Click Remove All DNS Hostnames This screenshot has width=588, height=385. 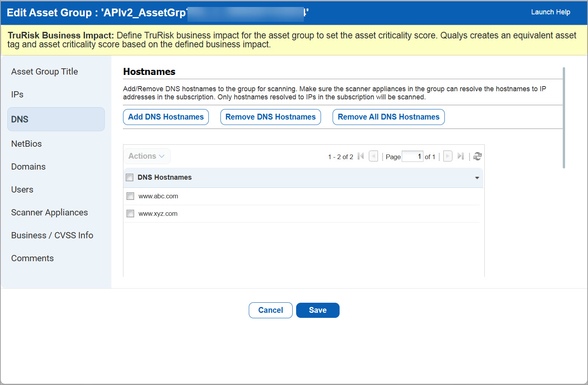(x=388, y=117)
